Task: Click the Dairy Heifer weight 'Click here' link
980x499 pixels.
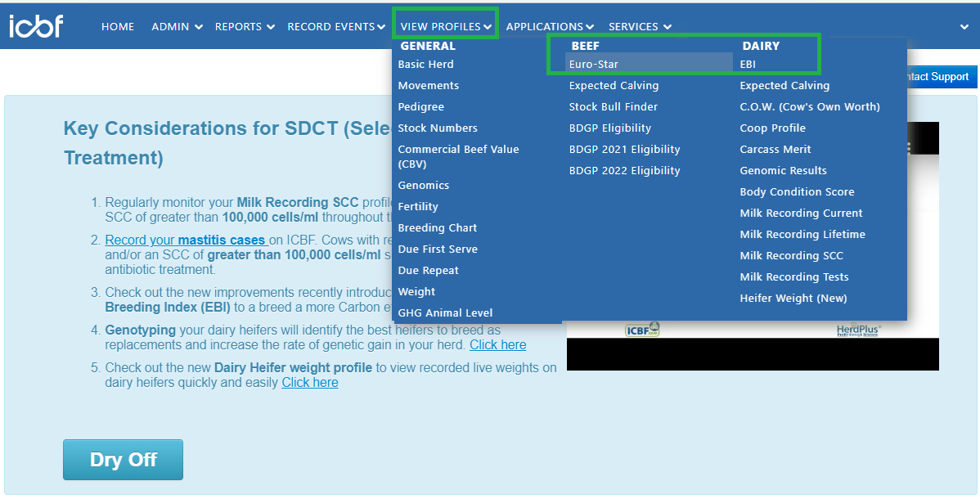Action: [x=310, y=383]
